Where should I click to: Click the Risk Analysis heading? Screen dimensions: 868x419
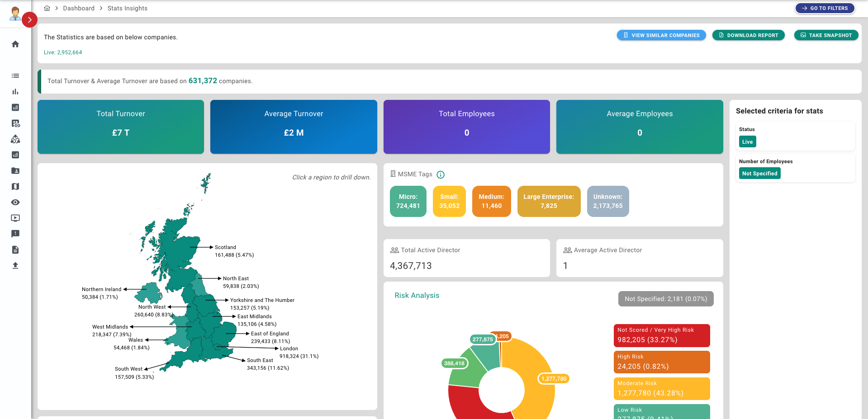click(x=417, y=296)
